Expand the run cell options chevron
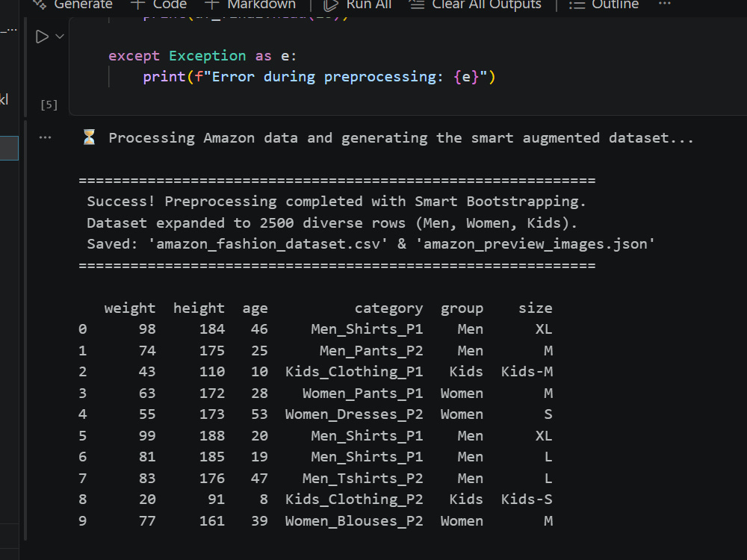This screenshot has width=747, height=560. (x=60, y=37)
